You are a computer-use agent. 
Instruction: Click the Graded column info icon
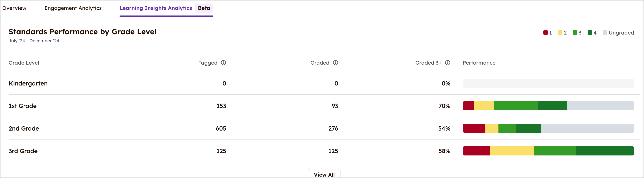tap(335, 63)
